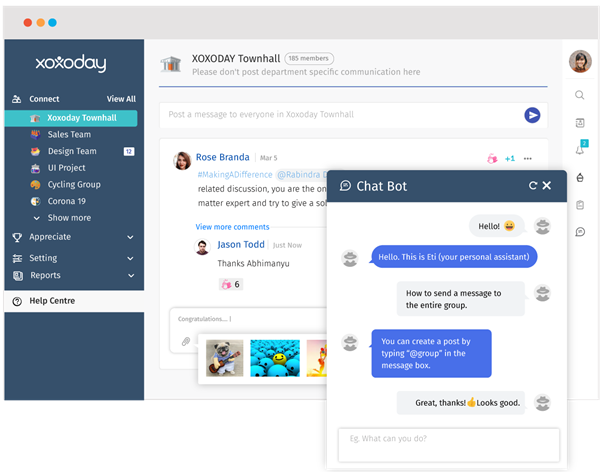
Task: Expand Show more groups
Action: coord(69,218)
